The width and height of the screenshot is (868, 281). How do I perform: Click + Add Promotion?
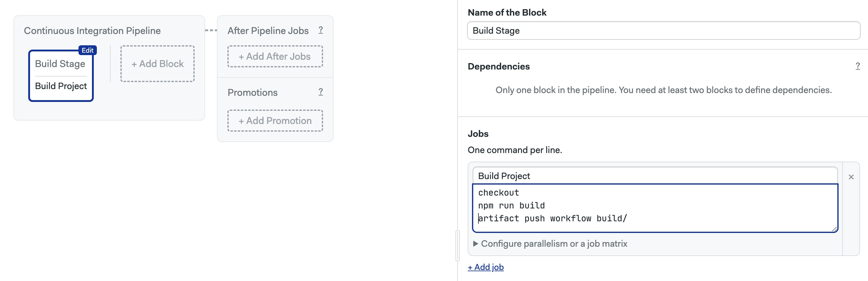(275, 121)
